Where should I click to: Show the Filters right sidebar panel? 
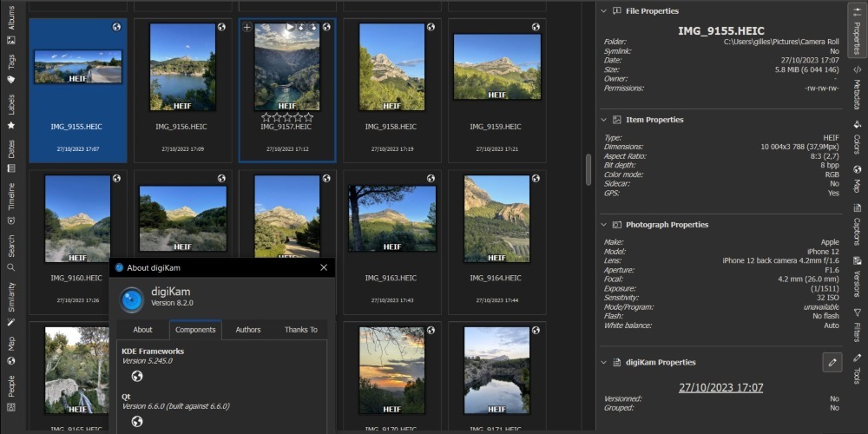click(857, 324)
